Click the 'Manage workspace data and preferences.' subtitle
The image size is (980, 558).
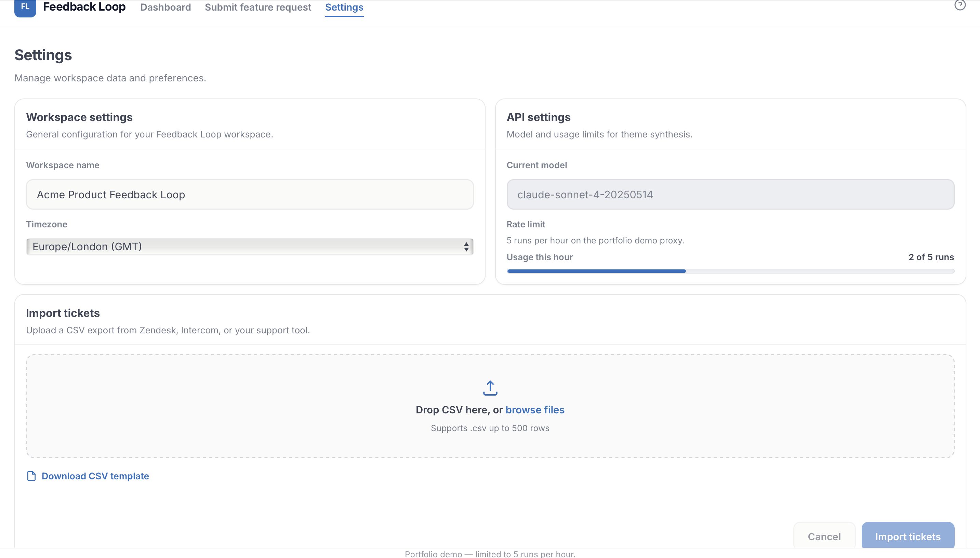(x=110, y=78)
